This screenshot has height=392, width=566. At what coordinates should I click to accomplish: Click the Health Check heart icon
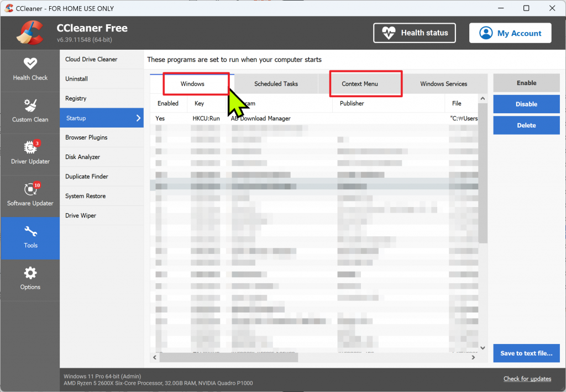(x=30, y=63)
